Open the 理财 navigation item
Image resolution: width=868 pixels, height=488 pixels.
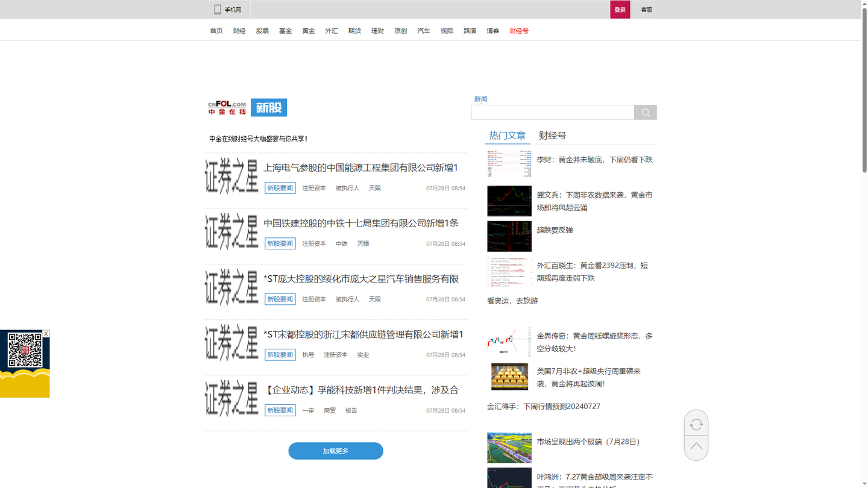377,31
